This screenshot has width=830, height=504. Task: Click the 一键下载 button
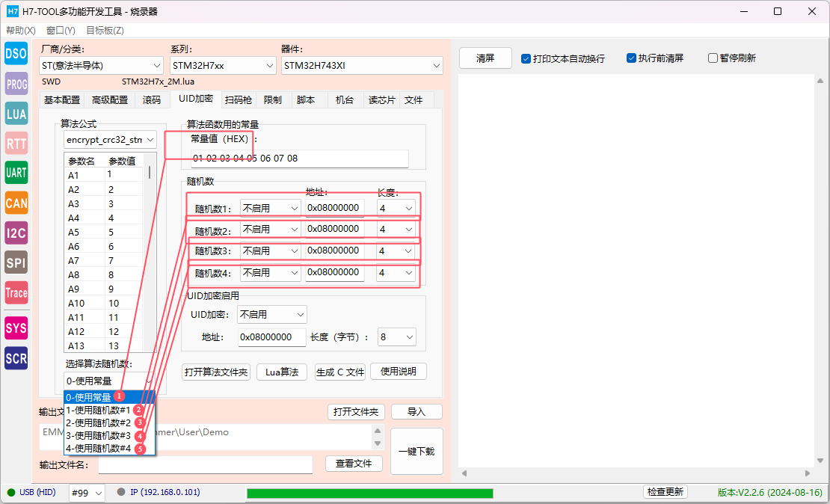click(416, 451)
